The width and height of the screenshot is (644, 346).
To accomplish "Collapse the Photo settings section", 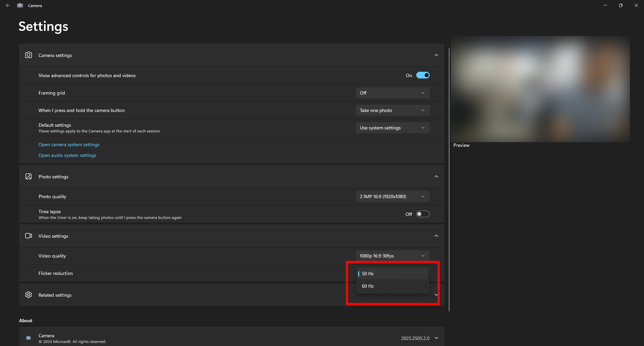I will (436, 176).
